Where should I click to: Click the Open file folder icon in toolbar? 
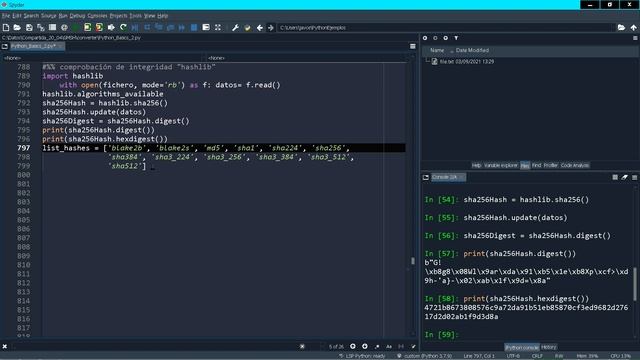(x=17, y=27)
